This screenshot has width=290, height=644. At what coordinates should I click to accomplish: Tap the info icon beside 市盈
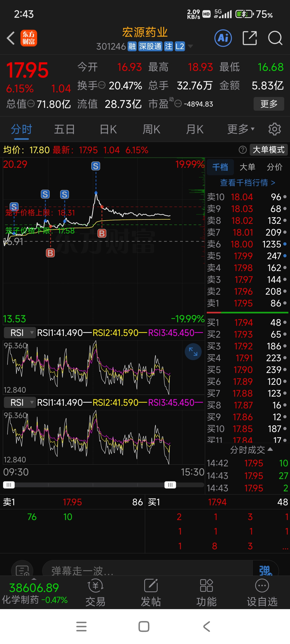pos(178,104)
